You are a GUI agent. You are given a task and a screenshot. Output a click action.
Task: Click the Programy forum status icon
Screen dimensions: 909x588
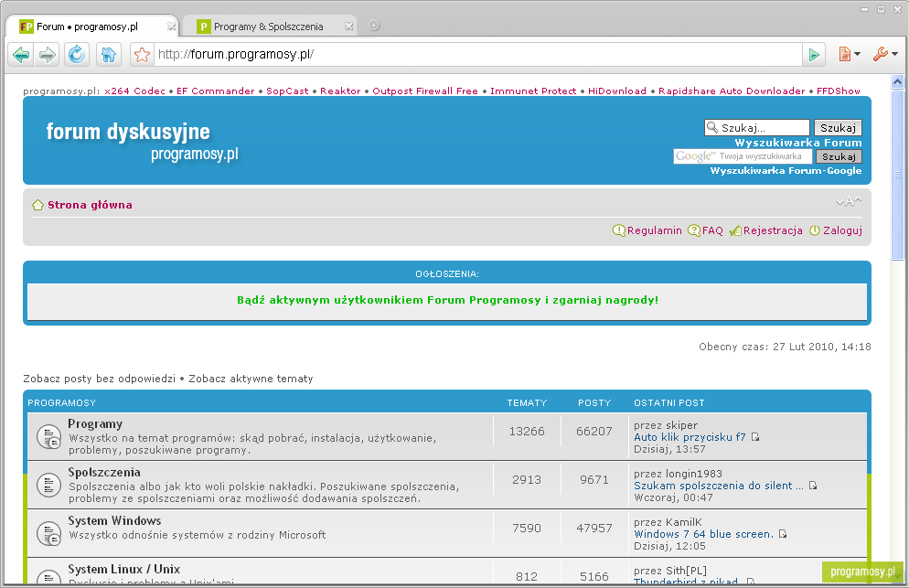pos(48,437)
